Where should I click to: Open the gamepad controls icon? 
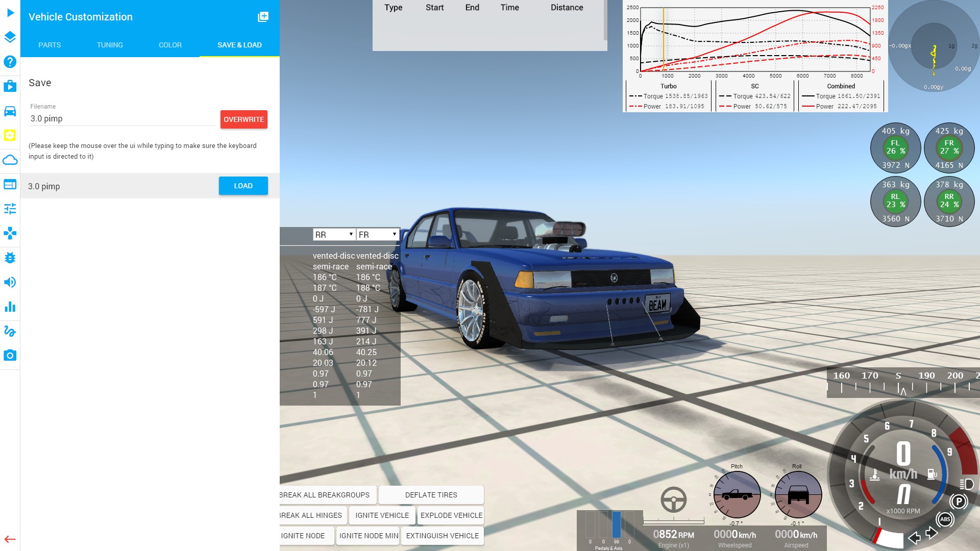[x=10, y=233]
